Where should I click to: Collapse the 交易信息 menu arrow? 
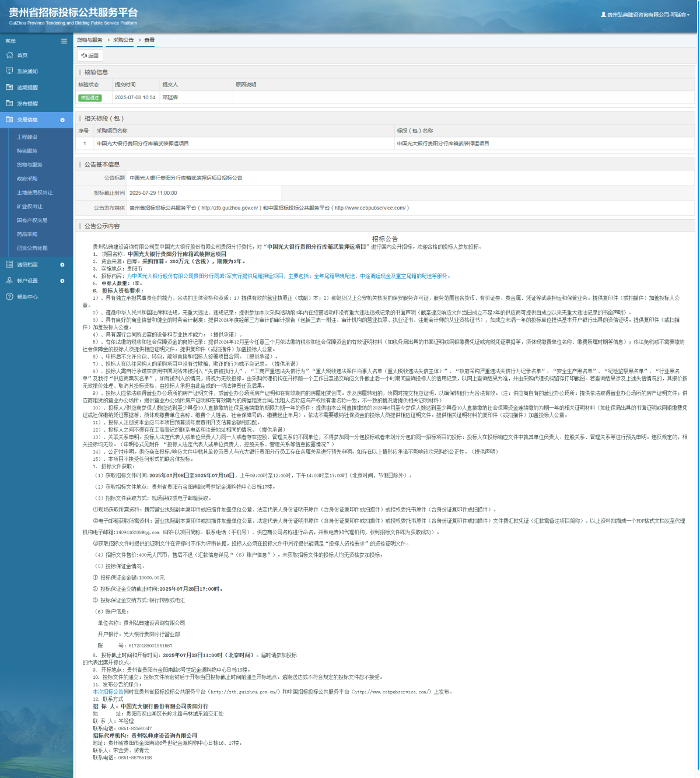point(62,120)
